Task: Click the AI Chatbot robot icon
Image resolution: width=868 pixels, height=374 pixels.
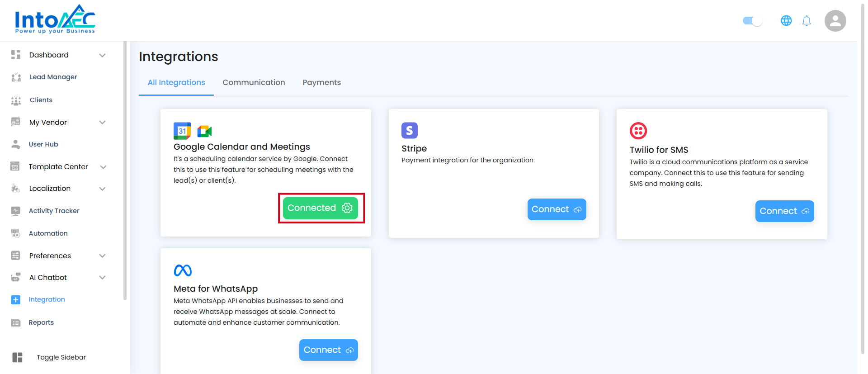Action: point(16,277)
